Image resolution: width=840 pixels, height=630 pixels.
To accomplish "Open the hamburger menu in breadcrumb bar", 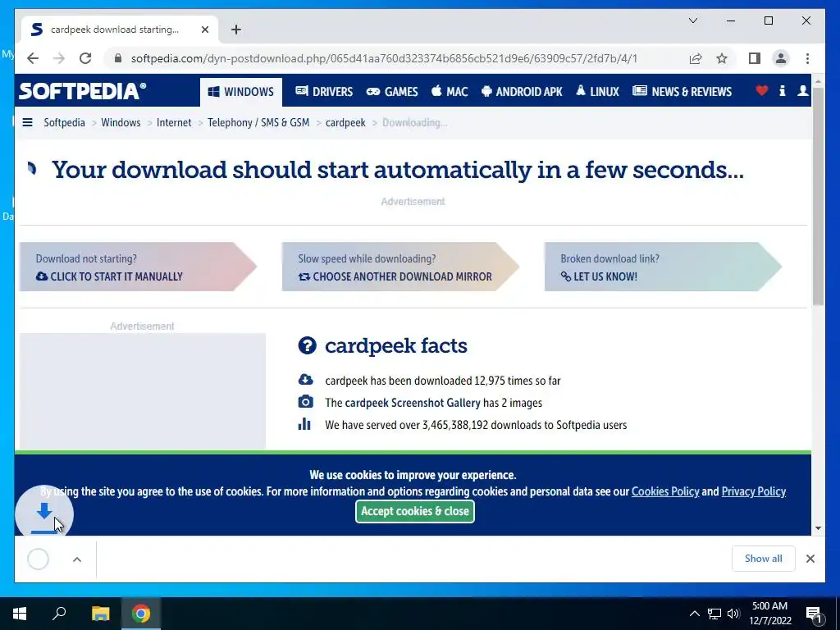I will click(27, 123).
